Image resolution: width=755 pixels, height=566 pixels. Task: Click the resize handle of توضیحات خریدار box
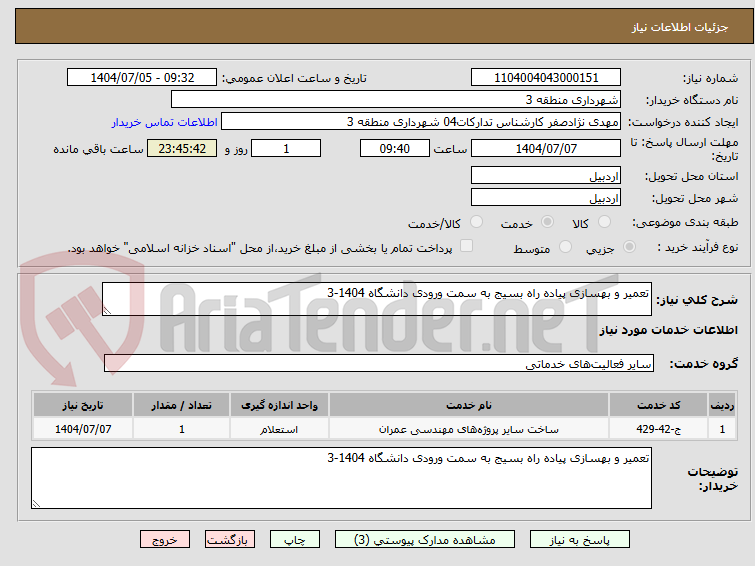click(x=37, y=503)
